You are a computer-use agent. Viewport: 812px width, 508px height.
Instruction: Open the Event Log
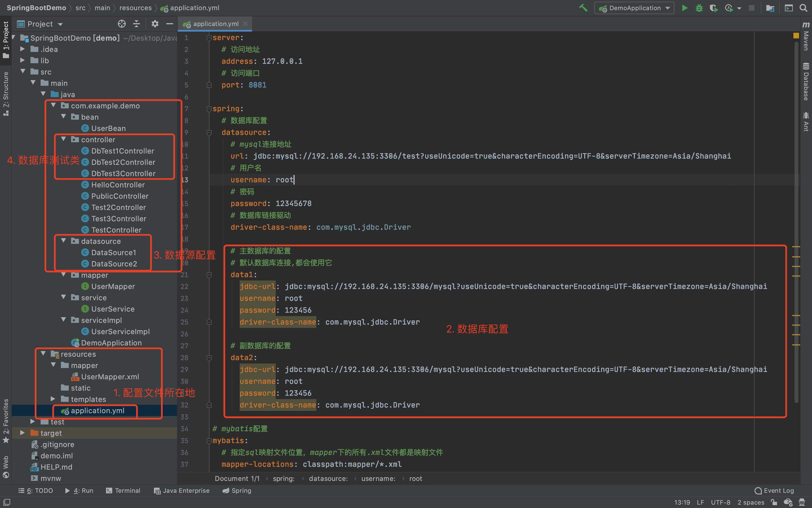[x=774, y=491]
